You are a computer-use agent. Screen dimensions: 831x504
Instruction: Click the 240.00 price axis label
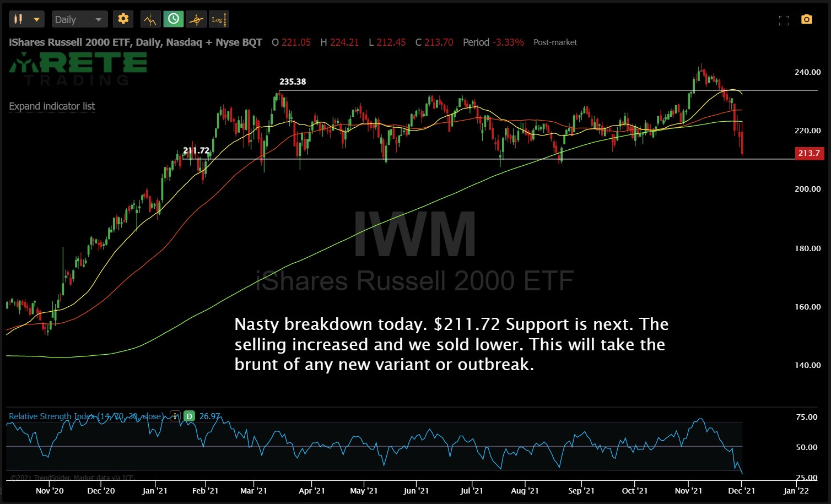point(807,72)
